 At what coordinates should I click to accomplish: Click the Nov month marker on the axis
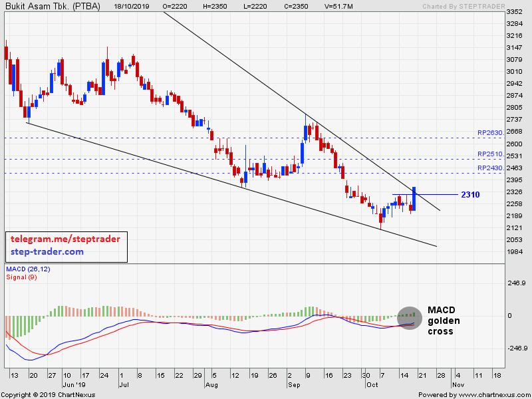click(458, 384)
